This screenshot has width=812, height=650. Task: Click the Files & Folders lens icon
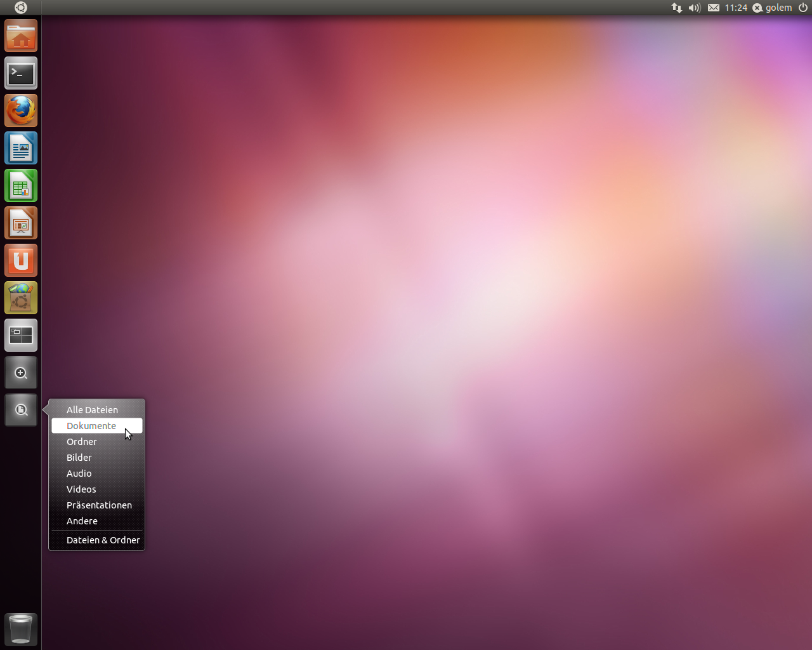point(21,410)
